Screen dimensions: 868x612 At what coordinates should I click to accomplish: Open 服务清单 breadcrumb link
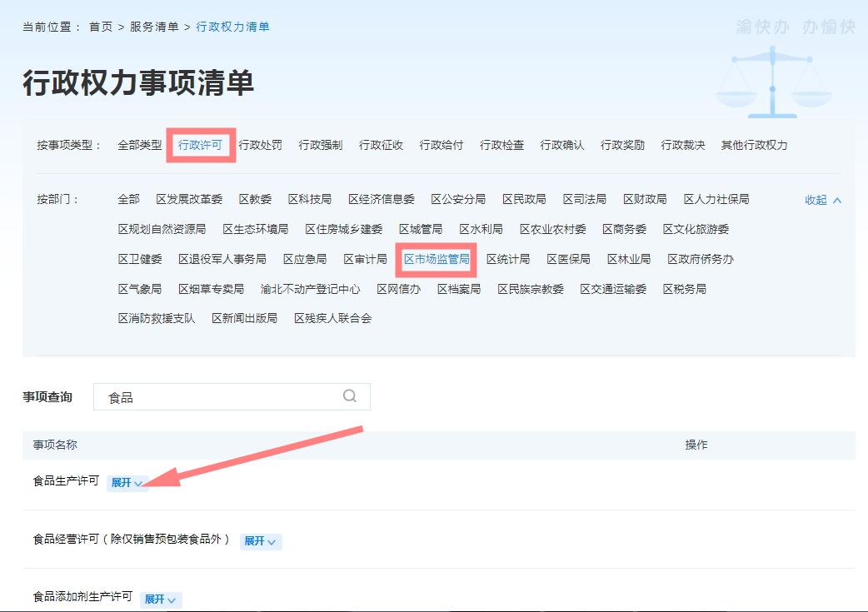click(154, 27)
